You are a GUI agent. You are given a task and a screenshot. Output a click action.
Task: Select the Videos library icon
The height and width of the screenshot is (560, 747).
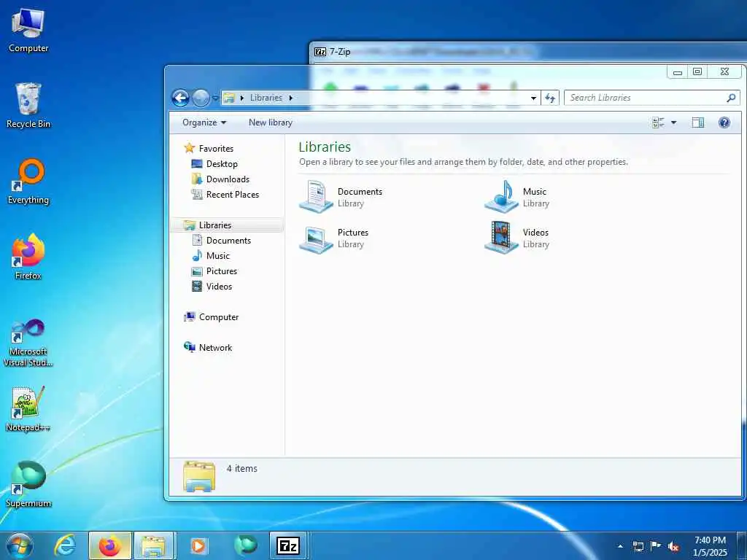click(x=501, y=237)
